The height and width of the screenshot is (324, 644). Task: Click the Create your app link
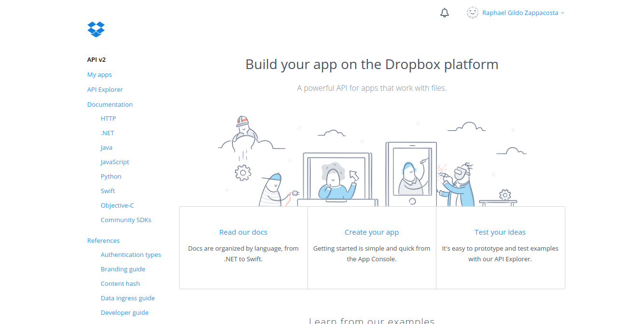[372, 232]
